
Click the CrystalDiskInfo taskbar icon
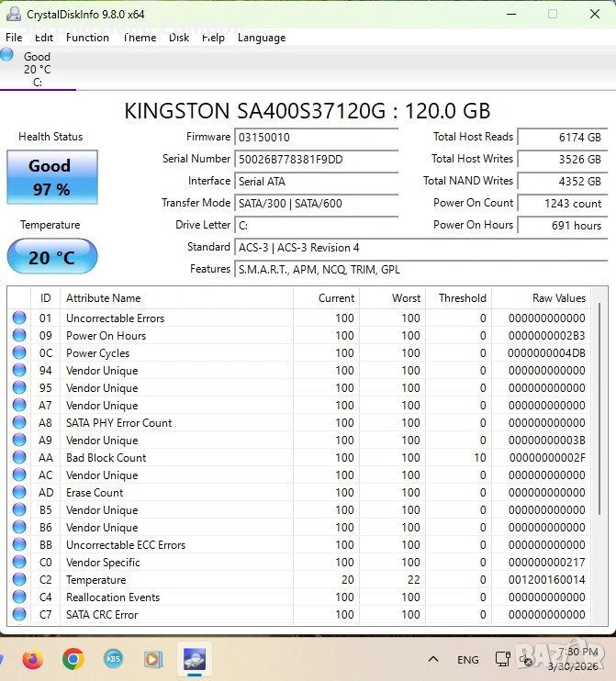tap(195, 659)
